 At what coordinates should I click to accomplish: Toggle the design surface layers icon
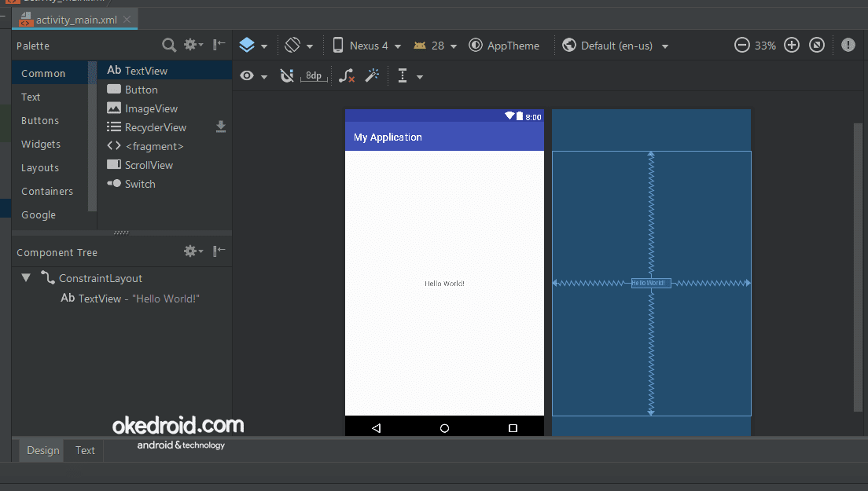coord(246,45)
